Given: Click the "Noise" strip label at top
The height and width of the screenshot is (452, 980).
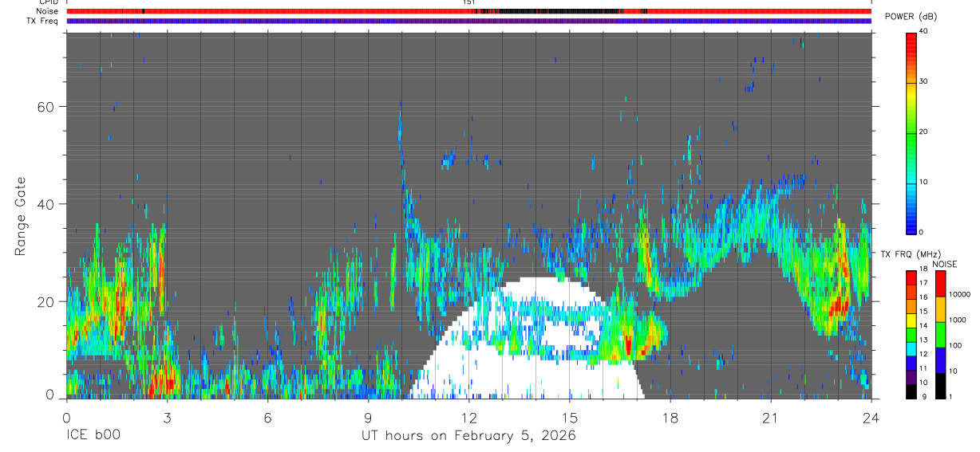Looking at the screenshot, I should coord(47,11).
